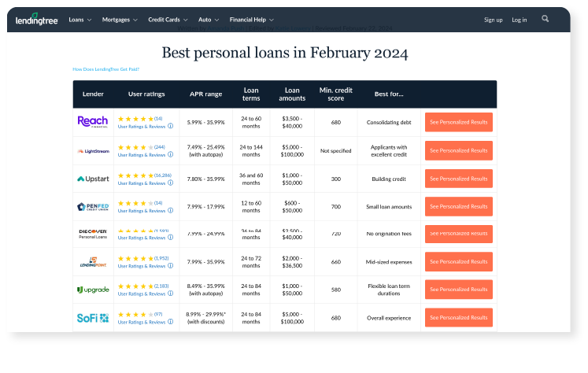Open the Credit Cards nav item
Image resolution: width=588 pixels, height=373 pixels.
(x=164, y=20)
